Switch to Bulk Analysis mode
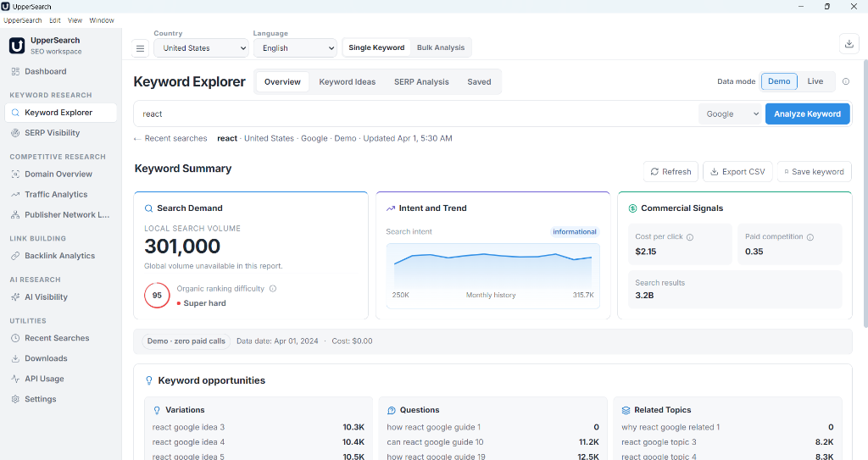The height and width of the screenshot is (460, 868). coord(441,47)
